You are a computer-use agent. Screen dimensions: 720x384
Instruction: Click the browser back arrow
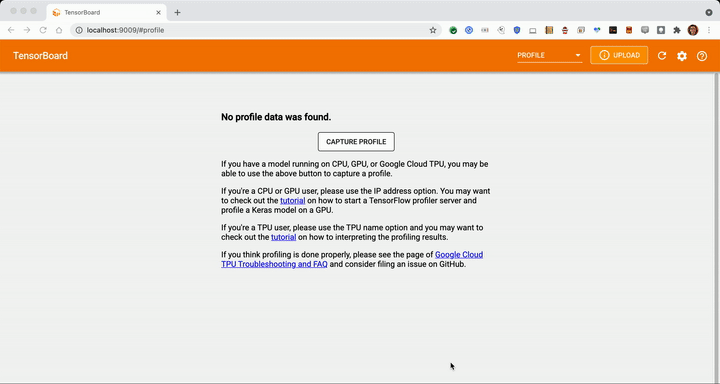(x=11, y=30)
